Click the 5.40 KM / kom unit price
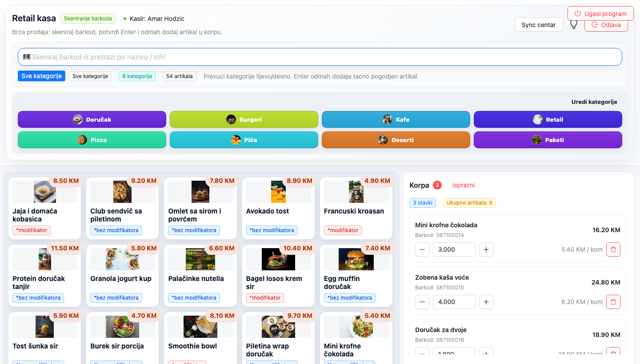Viewport: 640px width, 364px height. click(582, 249)
